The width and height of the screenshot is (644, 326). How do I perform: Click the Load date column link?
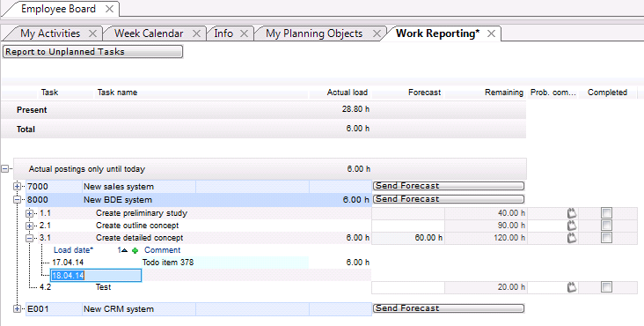pos(73,250)
